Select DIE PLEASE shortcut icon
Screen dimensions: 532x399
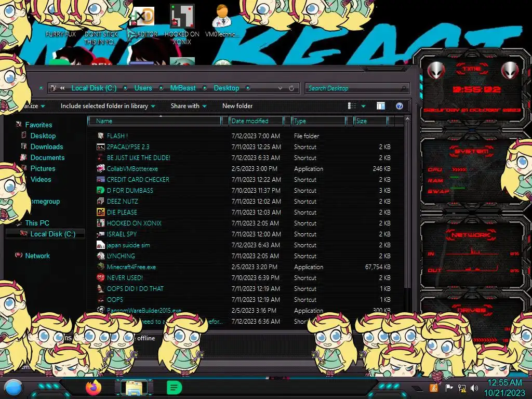click(x=100, y=212)
